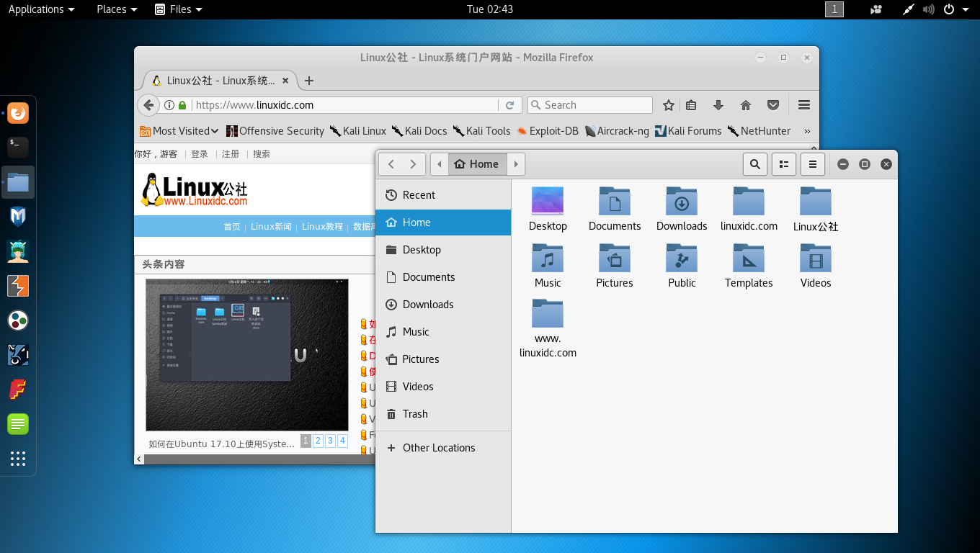Click the Firefox URL address field

(x=345, y=105)
